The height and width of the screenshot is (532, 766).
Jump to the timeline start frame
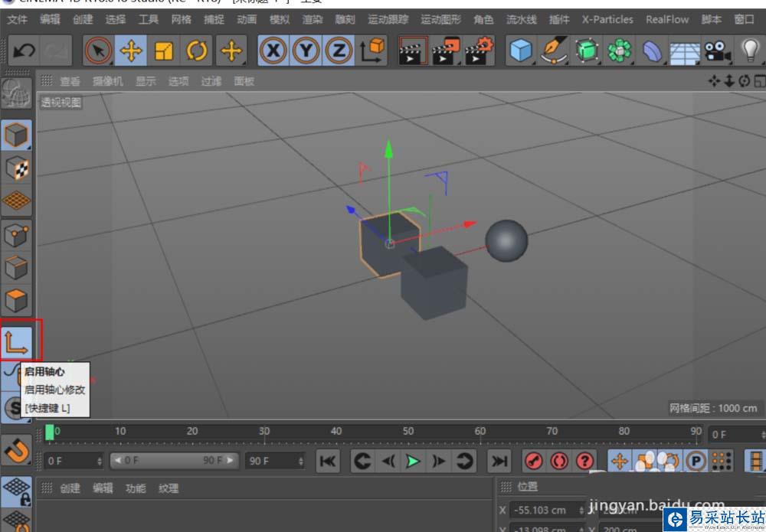click(327, 461)
